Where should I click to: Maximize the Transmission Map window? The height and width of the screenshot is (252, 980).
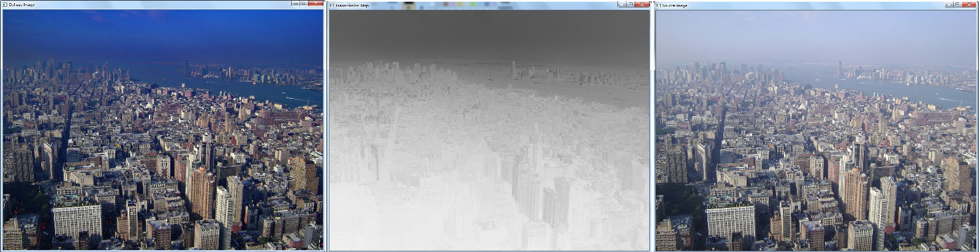(630, 4)
